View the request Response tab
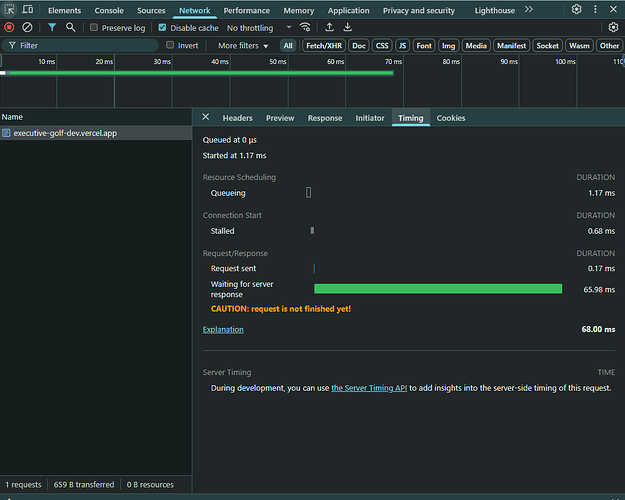 click(325, 118)
